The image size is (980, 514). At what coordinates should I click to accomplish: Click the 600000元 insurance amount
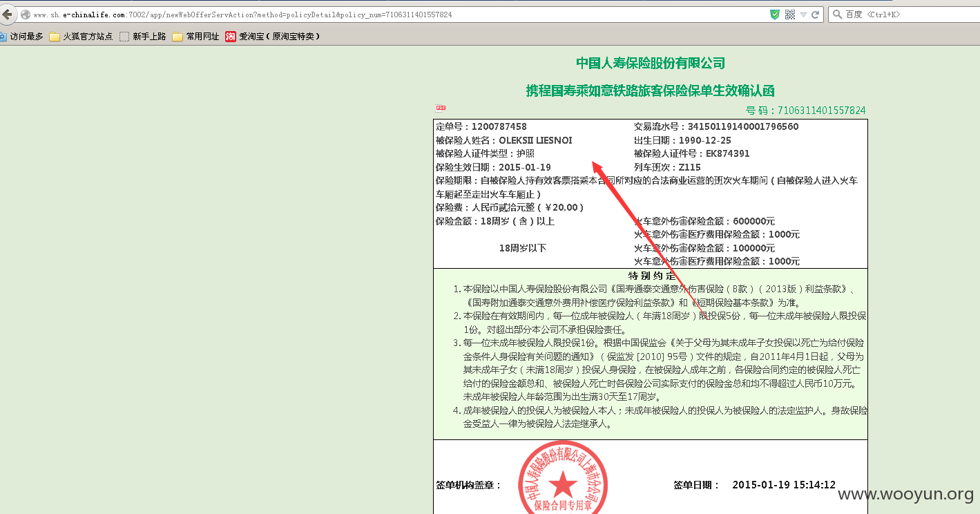tap(754, 221)
